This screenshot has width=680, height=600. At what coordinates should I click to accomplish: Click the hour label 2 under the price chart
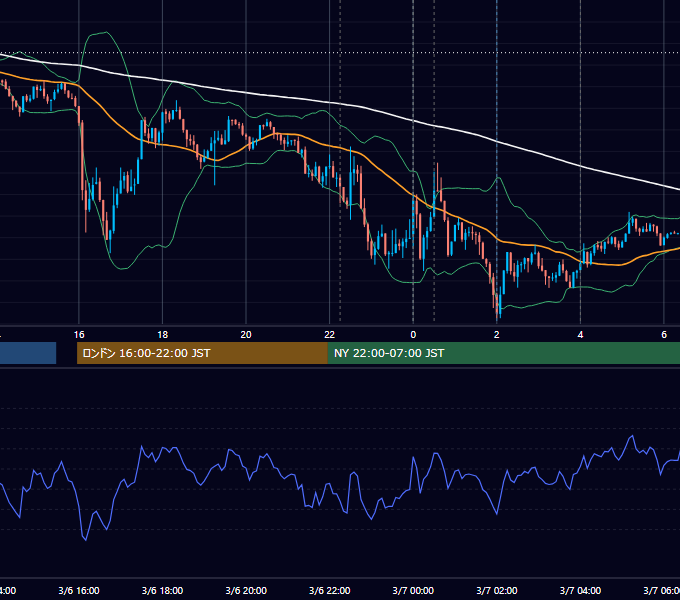click(x=497, y=335)
